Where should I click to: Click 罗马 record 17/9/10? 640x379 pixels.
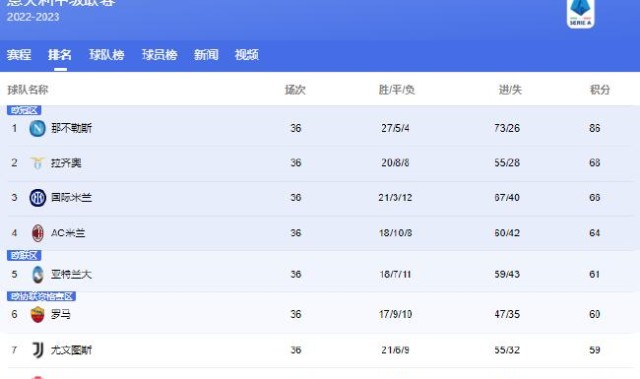[x=395, y=315]
